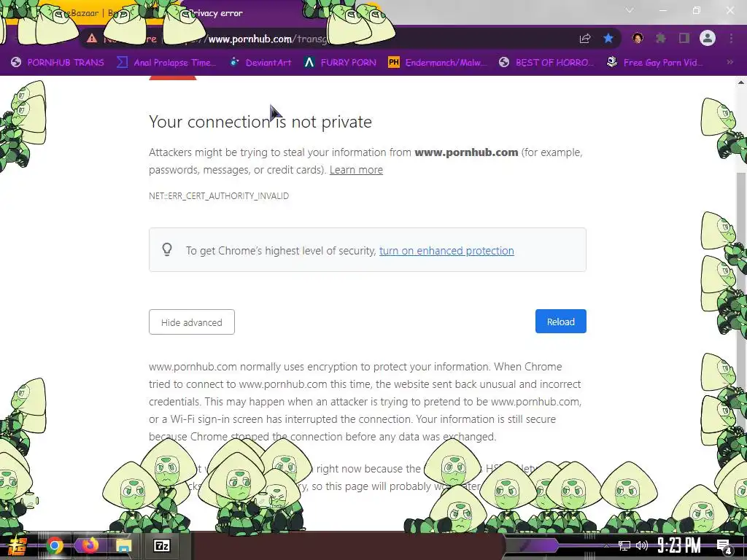Switch to the Privacy error tab
Image resolution: width=747 pixels, height=560 pixels.
[x=215, y=13]
